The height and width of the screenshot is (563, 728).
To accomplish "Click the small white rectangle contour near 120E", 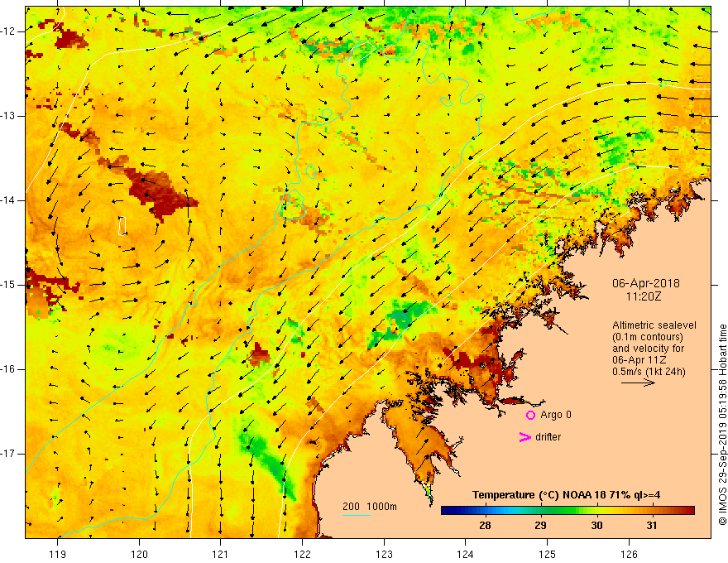I will point(122,226).
